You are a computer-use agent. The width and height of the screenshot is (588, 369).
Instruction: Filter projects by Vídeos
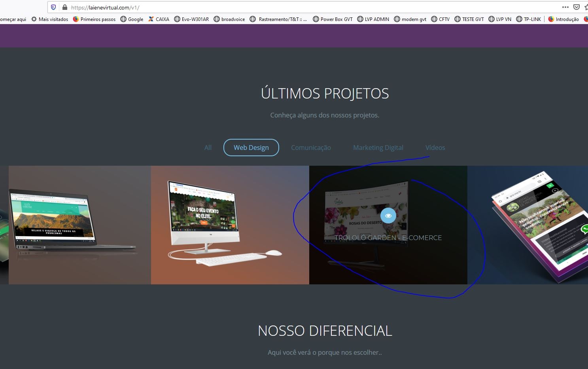point(435,148)
